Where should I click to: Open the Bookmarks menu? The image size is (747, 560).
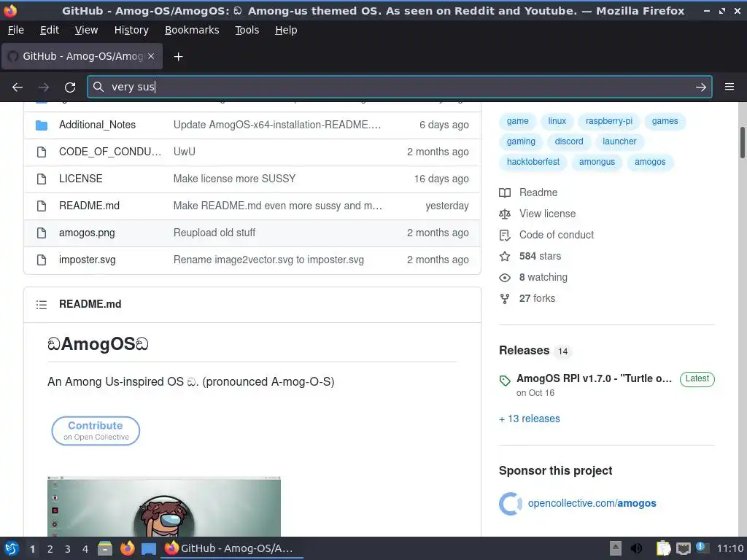click(x=192, y=30)
